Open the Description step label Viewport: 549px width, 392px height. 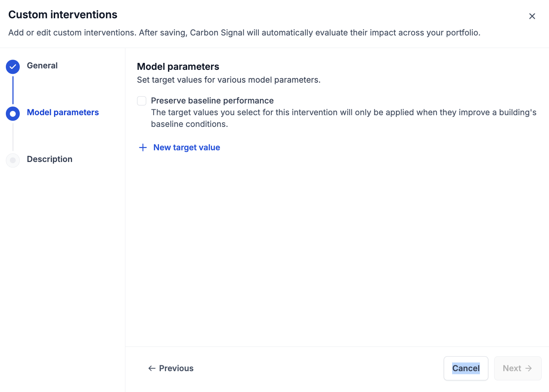tap(50, 159)
